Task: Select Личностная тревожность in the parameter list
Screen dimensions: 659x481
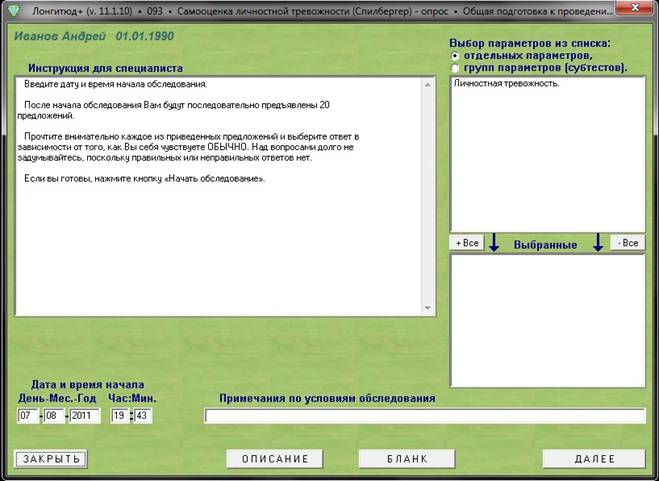Action: pos(506,83)
